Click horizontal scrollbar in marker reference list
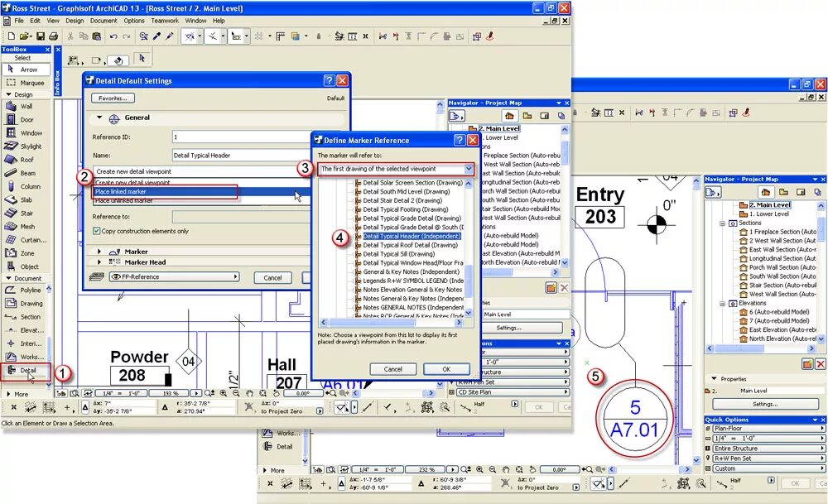 [x=392, y=322]
